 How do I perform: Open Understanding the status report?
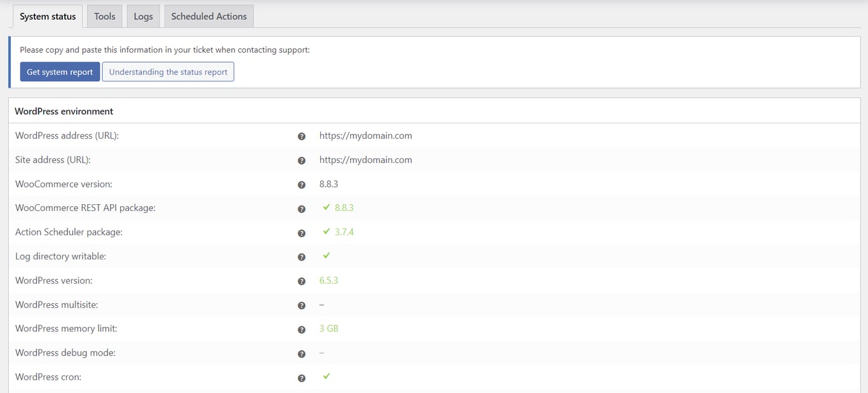tap(168, 71)
